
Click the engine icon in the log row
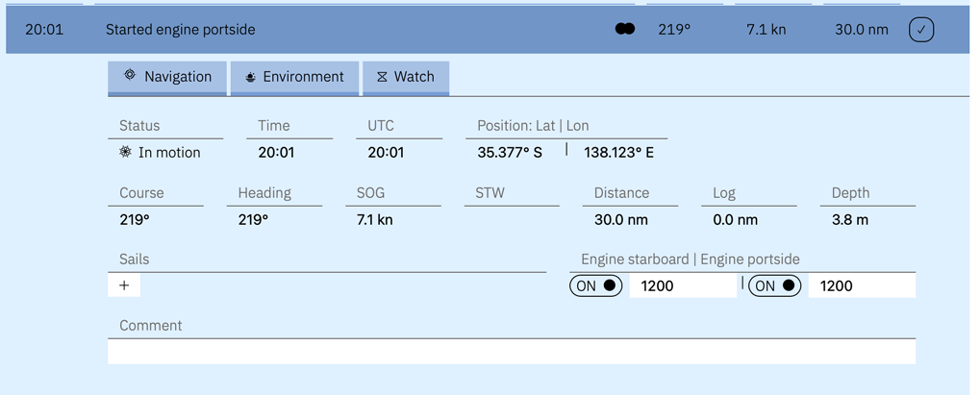click(625, 29)
